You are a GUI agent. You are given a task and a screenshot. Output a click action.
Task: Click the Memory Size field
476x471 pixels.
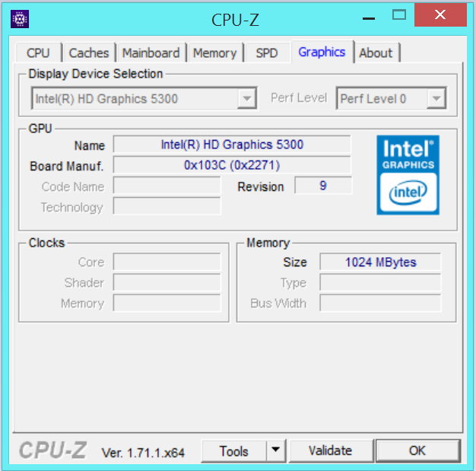pos(380,262)
